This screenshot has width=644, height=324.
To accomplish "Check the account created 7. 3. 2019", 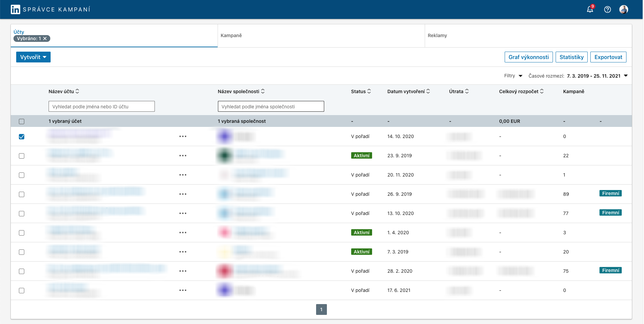I will click(22, 252).
